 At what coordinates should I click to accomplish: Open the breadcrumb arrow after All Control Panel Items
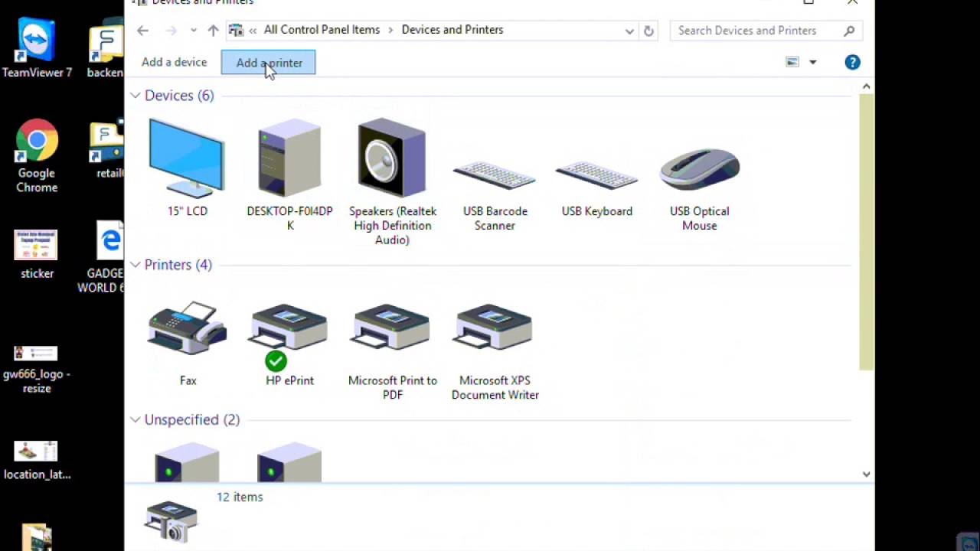(x=390, y=30)
